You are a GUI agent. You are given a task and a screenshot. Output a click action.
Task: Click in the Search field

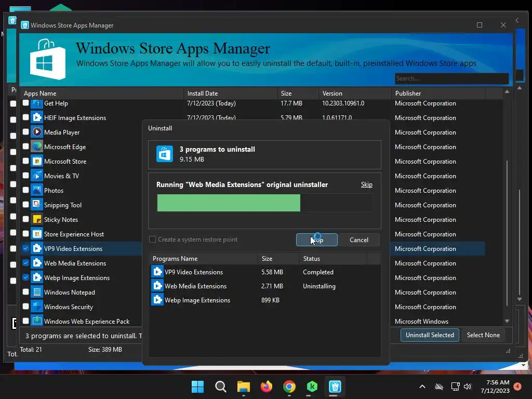click(451, 78)
